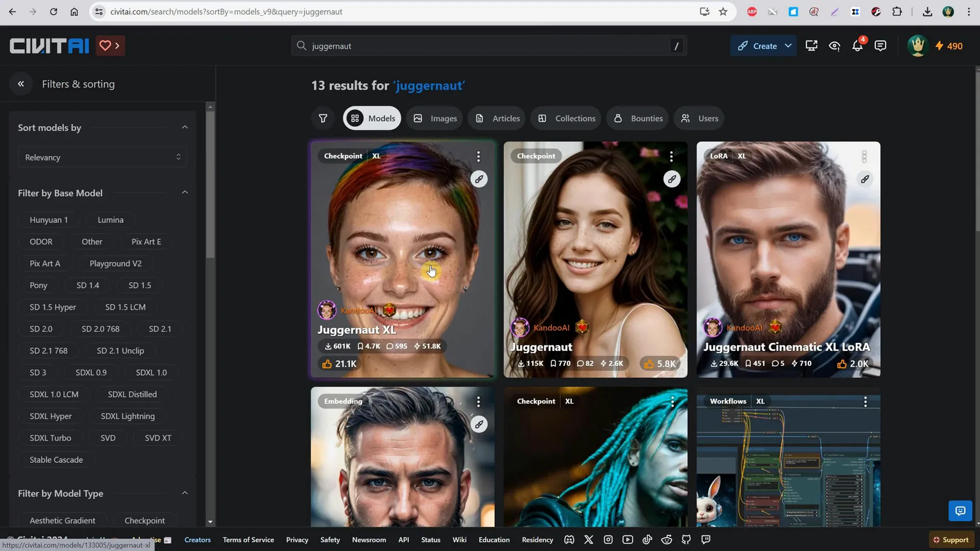Viewport: 980px width, 551px height.
Task: Open the Education footer link
Action: [494, 539]
